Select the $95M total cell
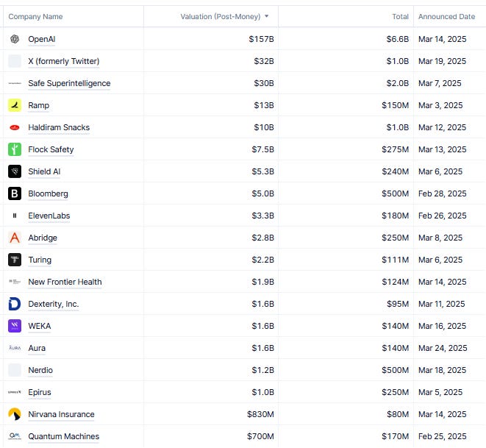The image size is (486, 448). 346,304
